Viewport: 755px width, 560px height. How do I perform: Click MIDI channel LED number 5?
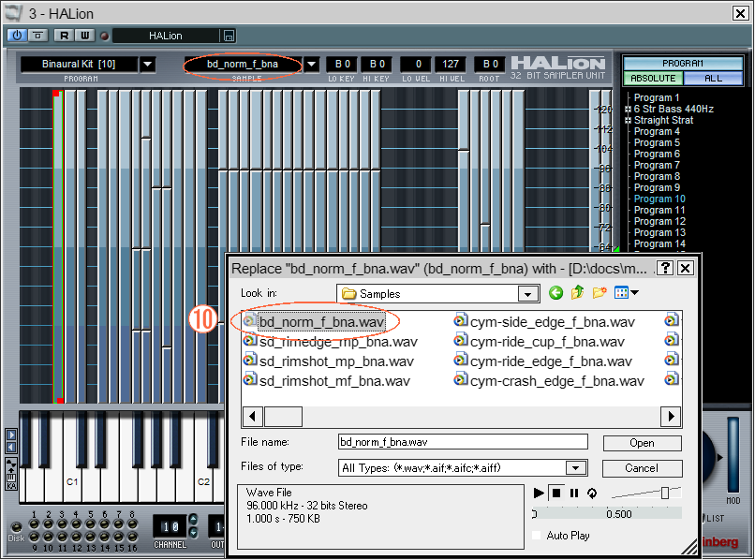(91, 523)
